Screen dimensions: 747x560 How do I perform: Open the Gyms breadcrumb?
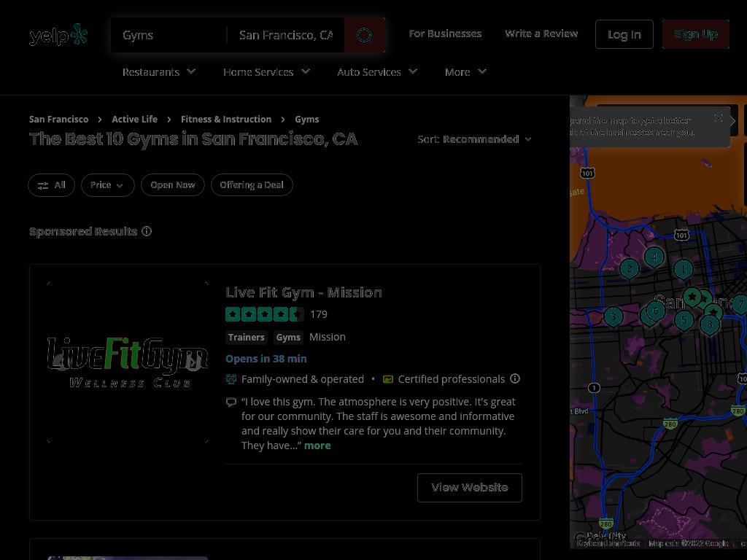point(307,119)
